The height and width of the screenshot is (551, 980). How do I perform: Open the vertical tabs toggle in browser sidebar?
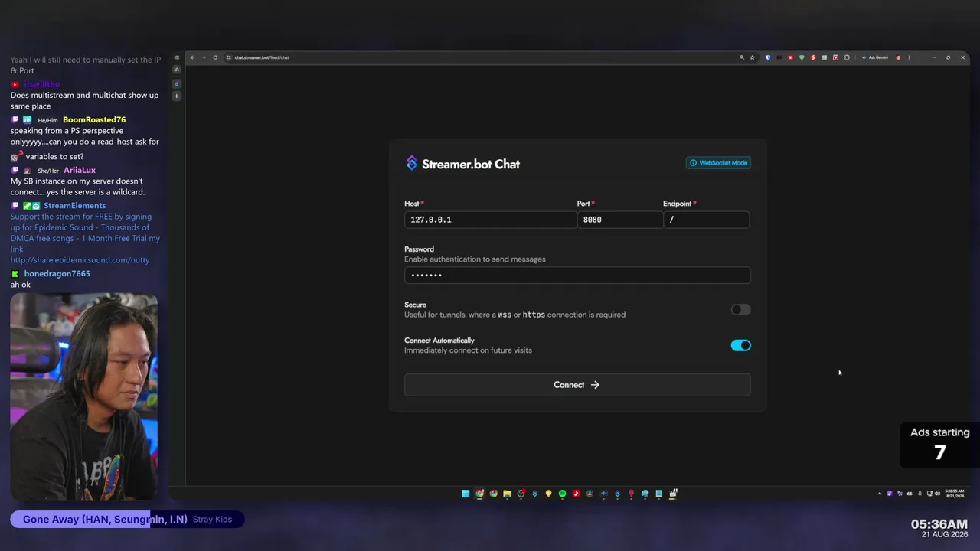(x=177, y=57)
